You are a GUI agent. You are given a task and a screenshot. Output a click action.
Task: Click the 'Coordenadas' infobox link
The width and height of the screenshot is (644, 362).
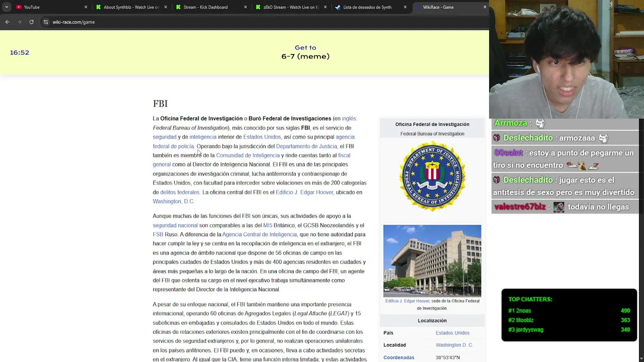click(398, 357)
